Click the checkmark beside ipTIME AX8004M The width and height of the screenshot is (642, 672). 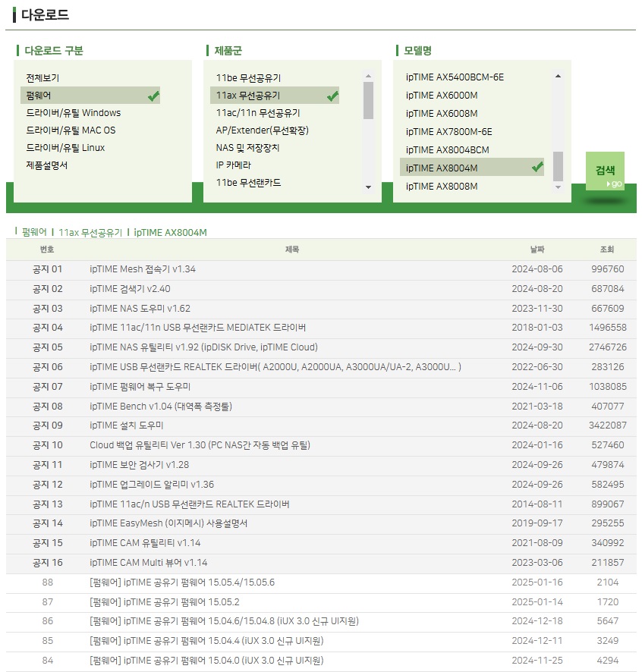(537, 167)
